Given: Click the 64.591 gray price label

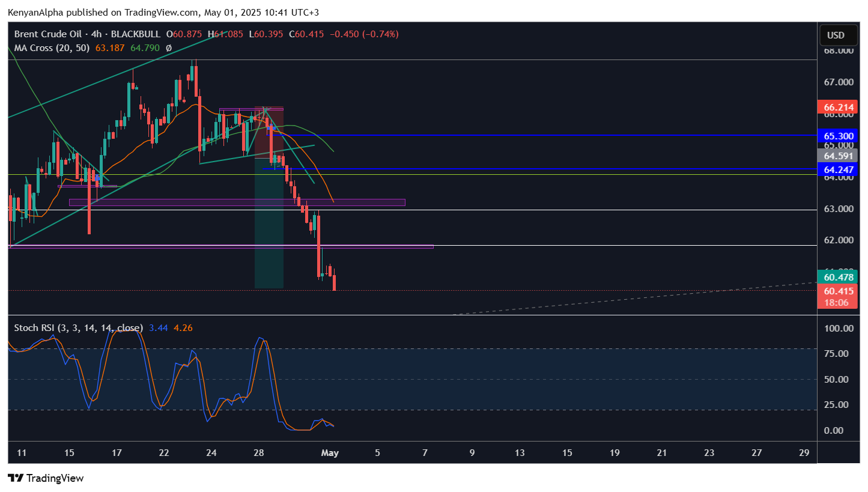Looking at the screenshot, I should [839, 156].
